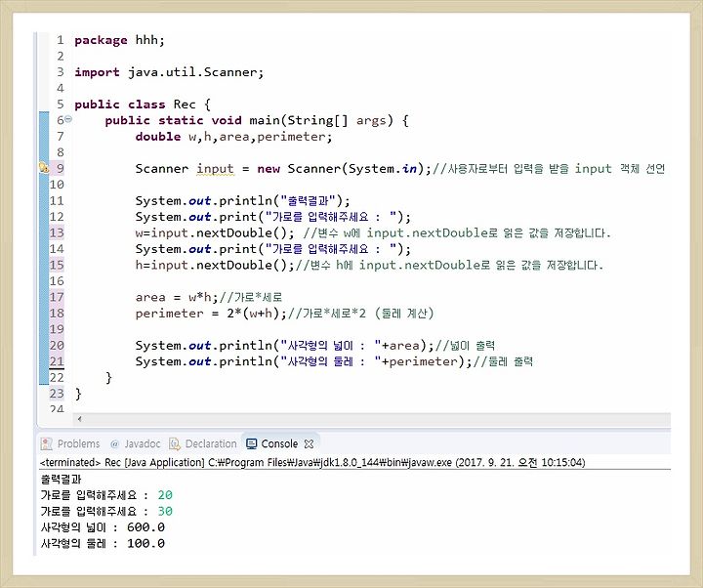Click the editor horizontal scrollbar left arrow
This screenshot has width=703, height=588.
pyautogui.click(x=79, y=419)
